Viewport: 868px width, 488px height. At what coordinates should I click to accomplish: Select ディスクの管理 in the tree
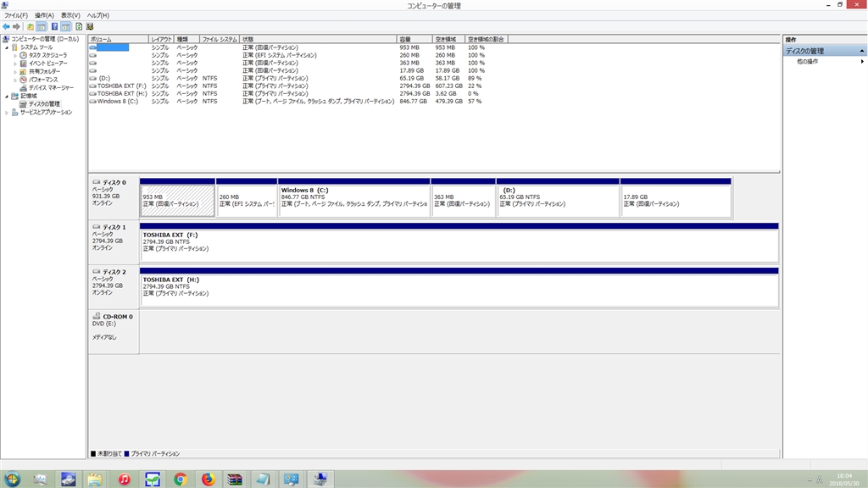[x=44, y=104]
